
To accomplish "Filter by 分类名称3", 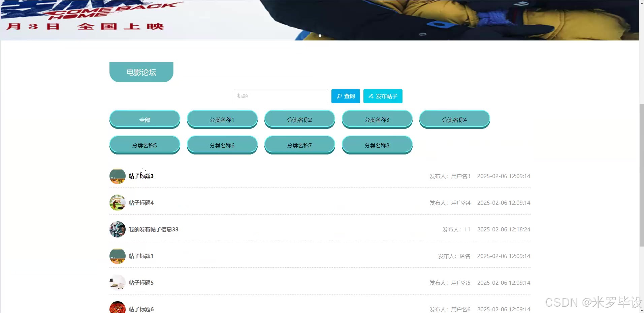I will pos(377,119).
